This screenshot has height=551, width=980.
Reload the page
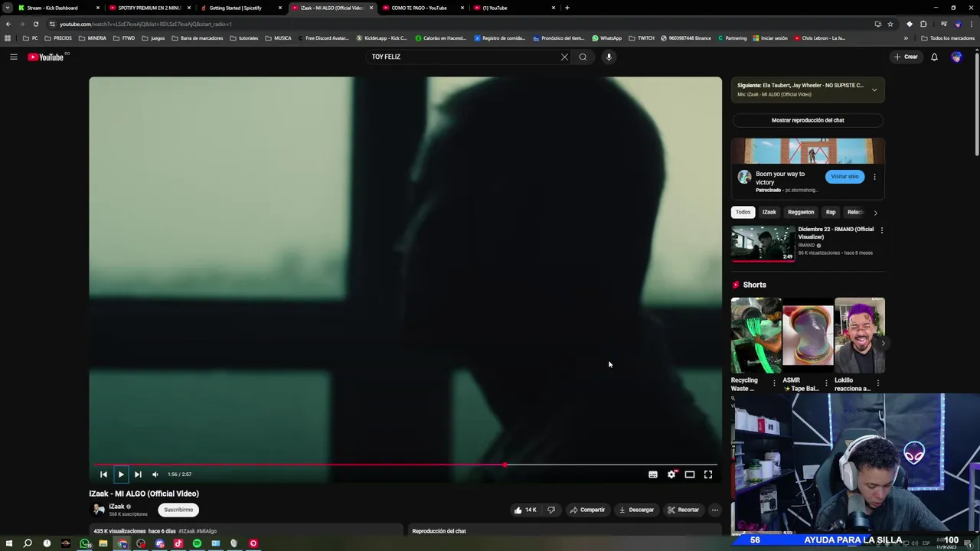[x=35, y=24]
